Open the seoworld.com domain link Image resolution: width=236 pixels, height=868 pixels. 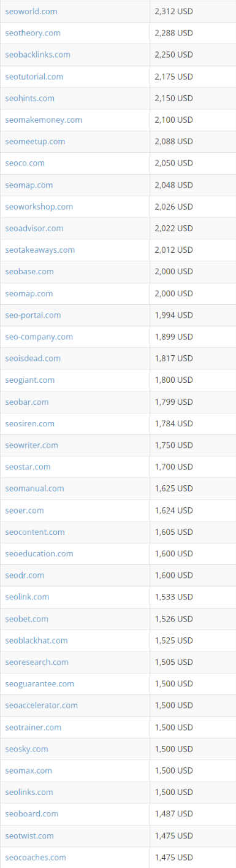(x=31, y=11)
